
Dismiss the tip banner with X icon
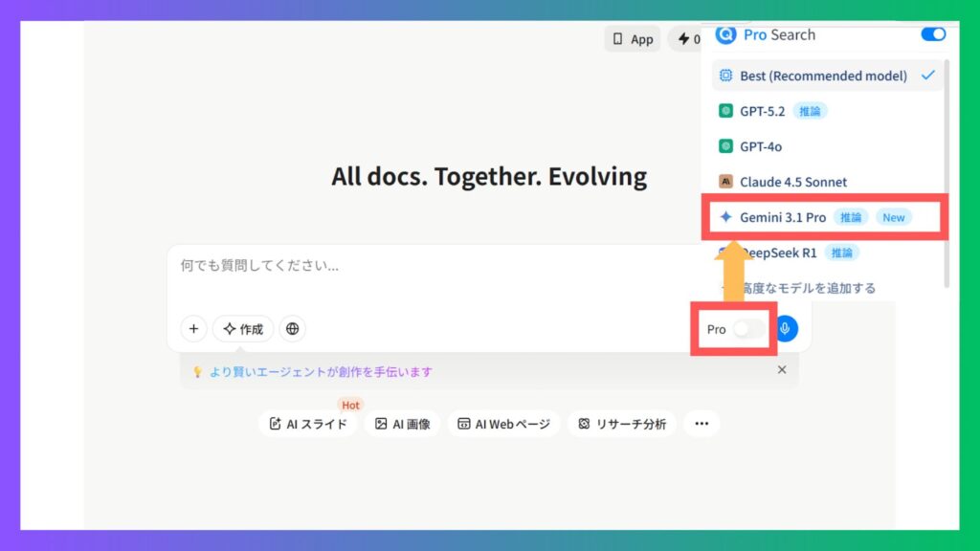click(x=782, y=370)
